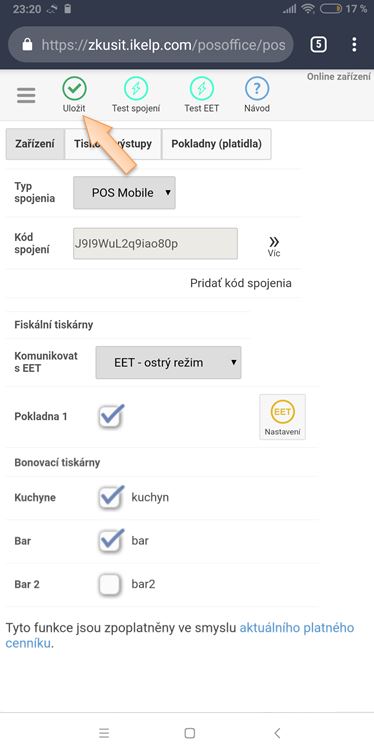Switch to the Zařízení tab
This screenshot has width=374, height=756.
pos(35,144)
